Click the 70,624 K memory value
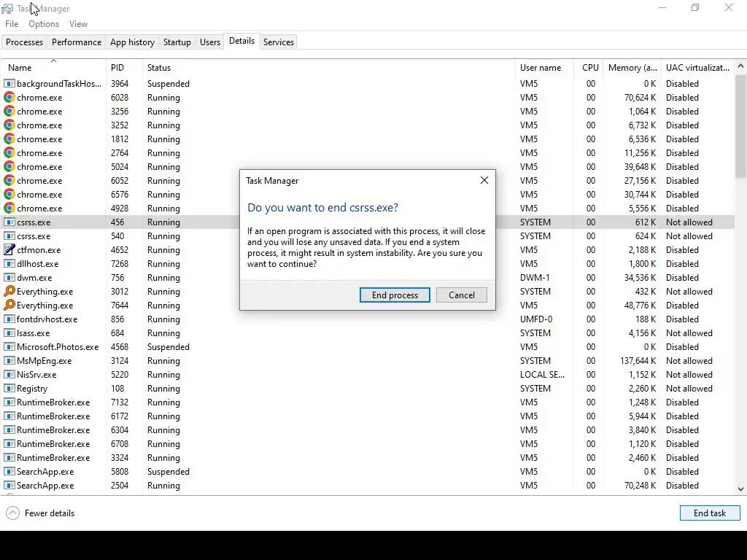This screenshot has height=560, width=747. click(640, 98)
